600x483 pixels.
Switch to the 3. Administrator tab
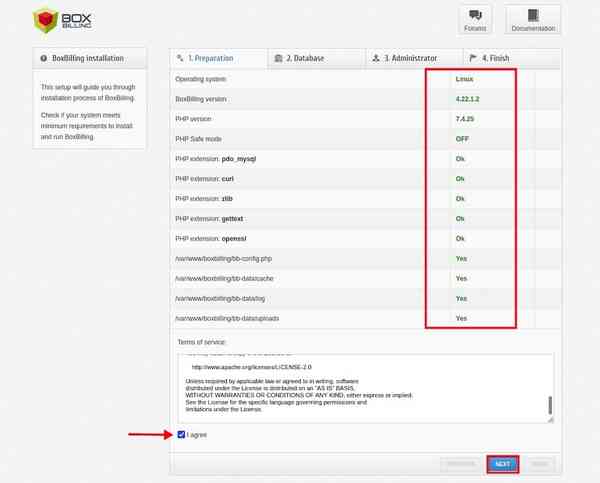414,58
